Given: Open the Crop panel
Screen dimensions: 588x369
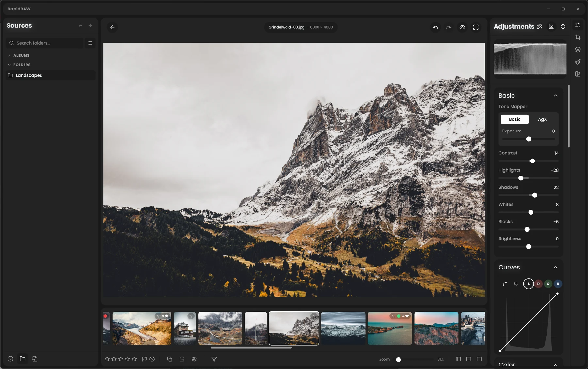Looking at the screenshot, I should click(578, 38).
